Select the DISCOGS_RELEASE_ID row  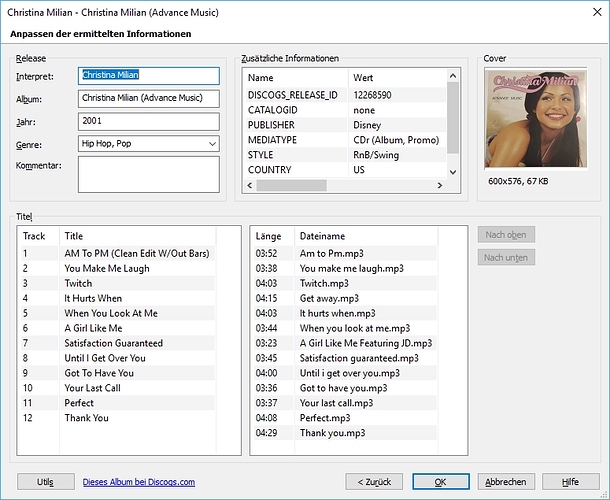(x=293, y=95)
